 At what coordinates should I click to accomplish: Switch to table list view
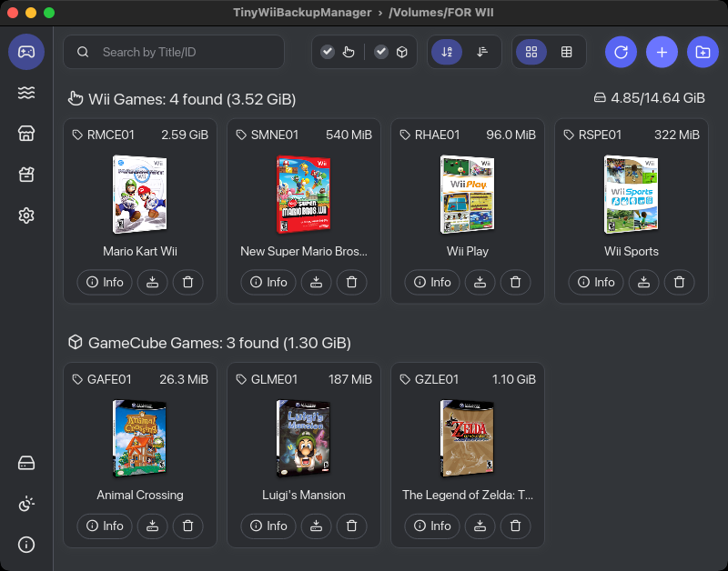pyautogui.click(x=567, y=52)
